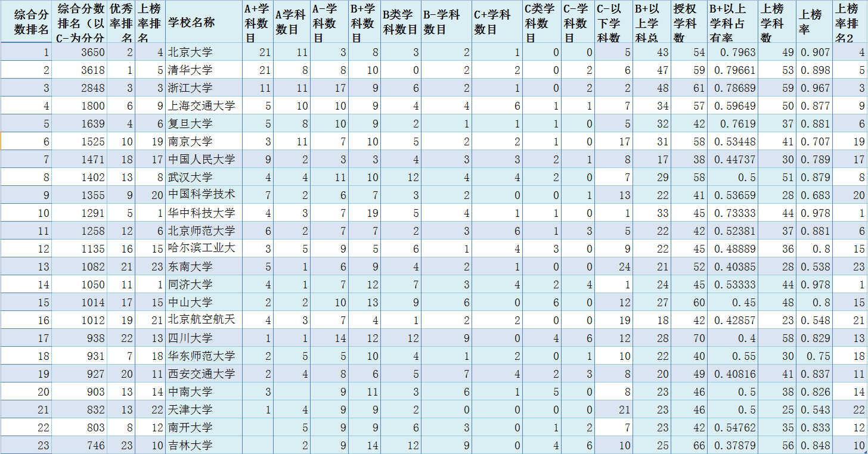Click the 西安交通大学 cell
Screen dimensions: 868x454
204,374
